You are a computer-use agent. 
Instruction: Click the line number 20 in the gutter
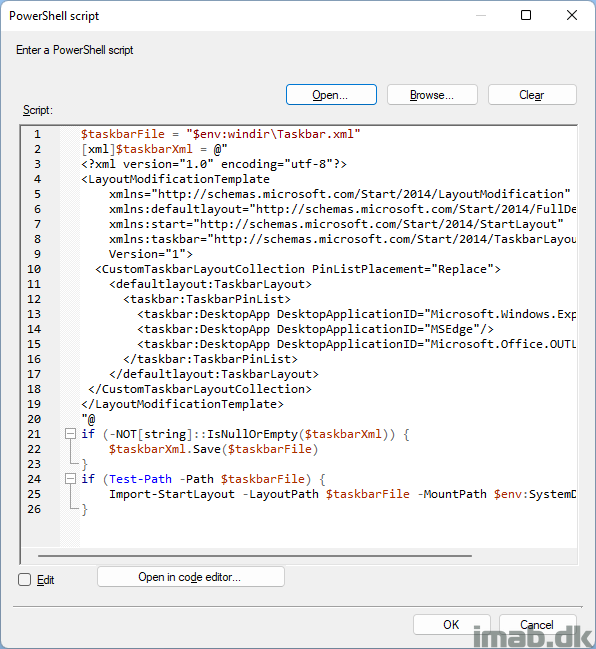(x=34, y=419)
